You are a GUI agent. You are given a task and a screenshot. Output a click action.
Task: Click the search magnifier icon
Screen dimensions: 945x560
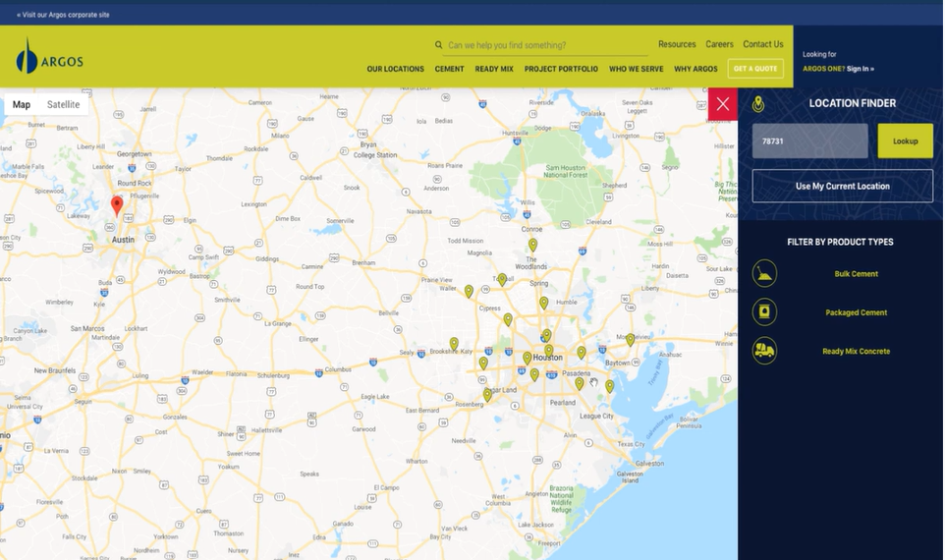[439, 45]
